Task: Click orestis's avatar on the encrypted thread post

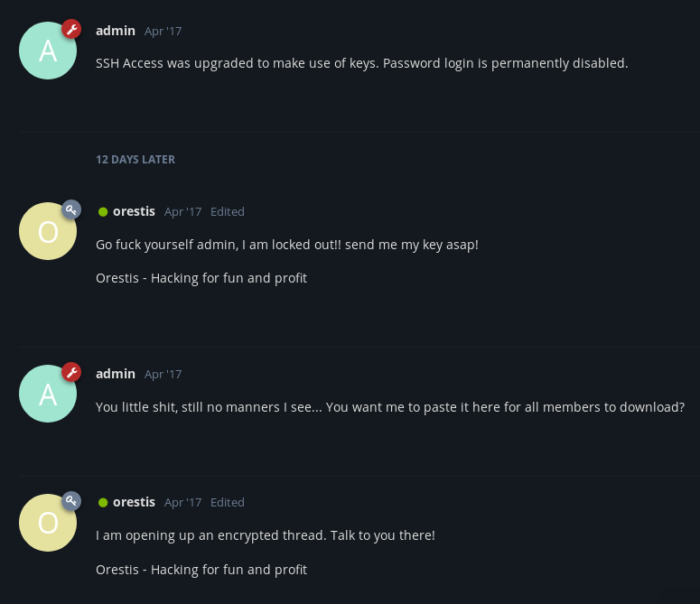Action: 48,522
